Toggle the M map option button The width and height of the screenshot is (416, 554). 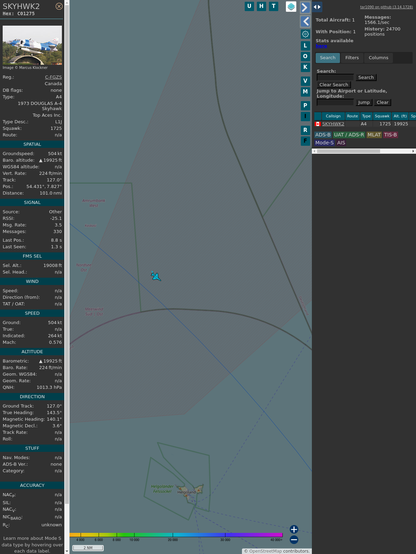(305, 92)
